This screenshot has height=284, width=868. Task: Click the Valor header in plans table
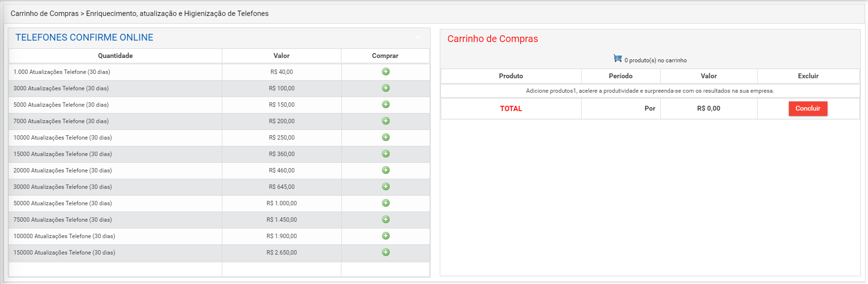click(x=282, y=56)
